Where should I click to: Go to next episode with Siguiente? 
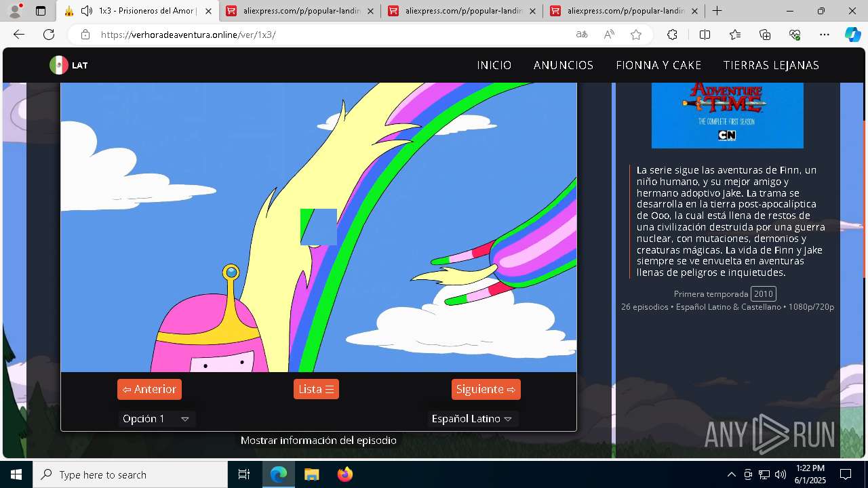pos(486,389)
